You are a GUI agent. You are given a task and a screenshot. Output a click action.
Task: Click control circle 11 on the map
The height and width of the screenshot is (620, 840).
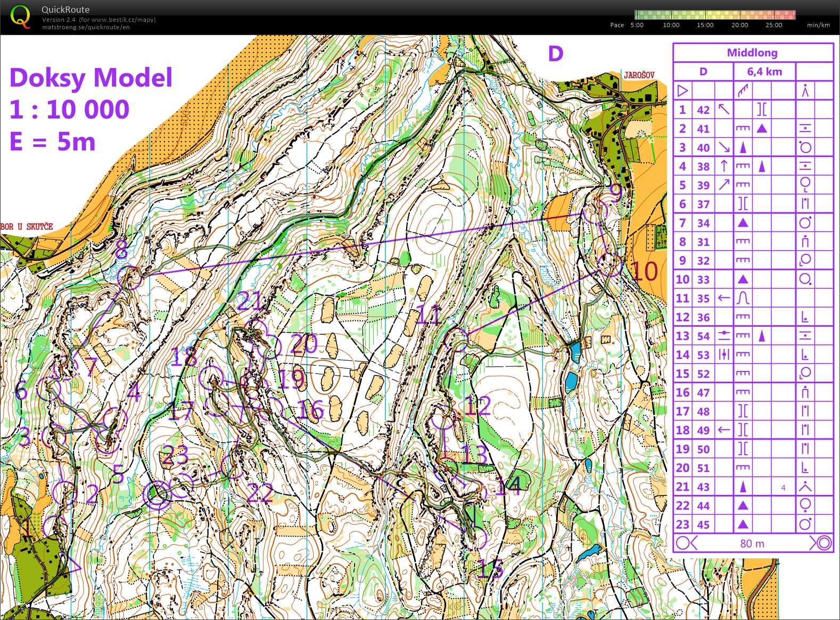[x=458, y=339]
